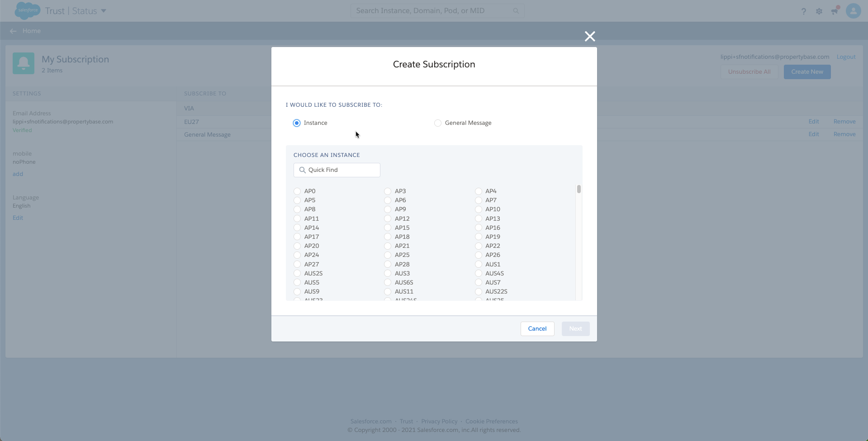This screenshot has height=441, width=868.
Task: Click Unsubscribe All
Action: pyautogui.click(x=749, y=72)
